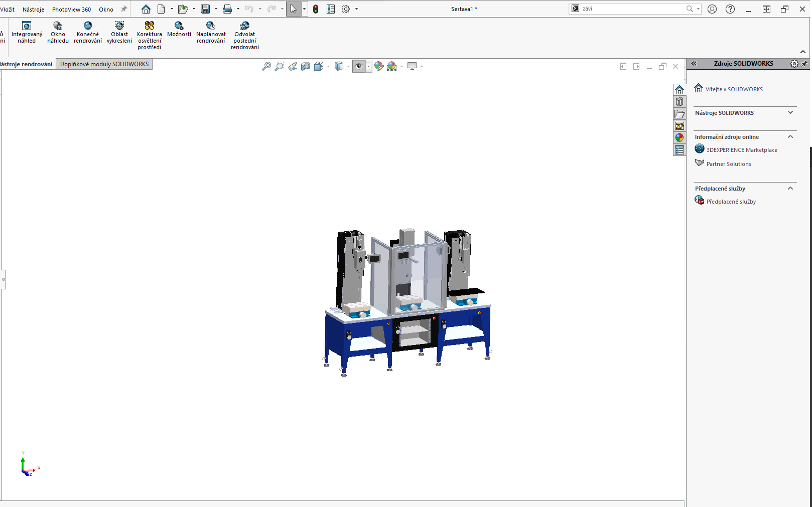Open View Palette tab in task pane
Viewport: 812px width, 507px height.
point(680,126)
